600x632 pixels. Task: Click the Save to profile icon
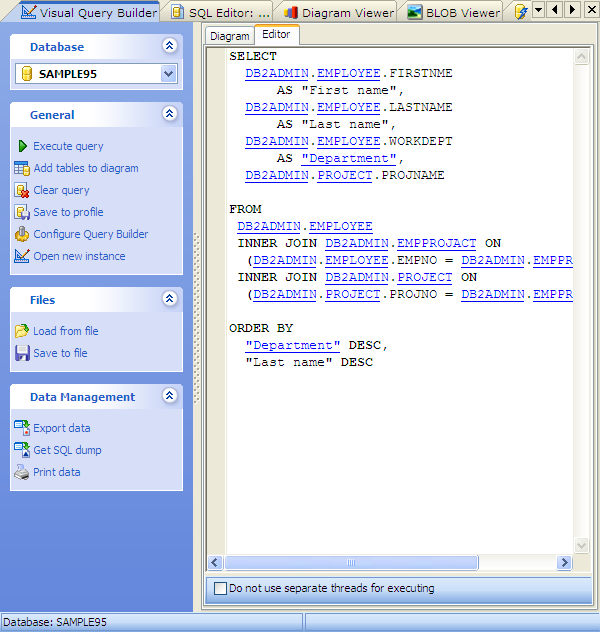22,212
